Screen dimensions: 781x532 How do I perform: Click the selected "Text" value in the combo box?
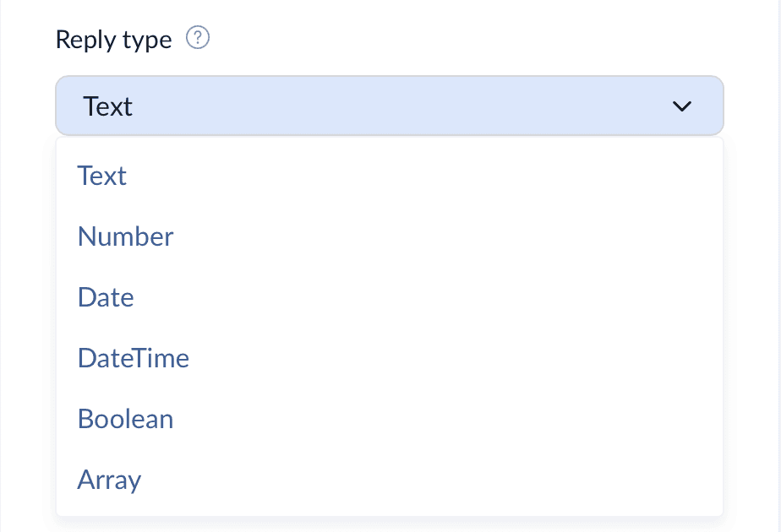[107, 106]
